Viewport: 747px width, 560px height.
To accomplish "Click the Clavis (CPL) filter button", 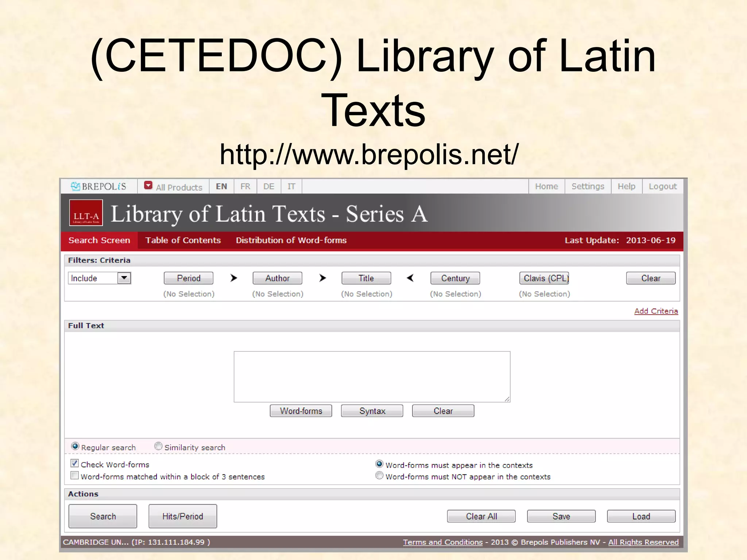I will point(544,278).
